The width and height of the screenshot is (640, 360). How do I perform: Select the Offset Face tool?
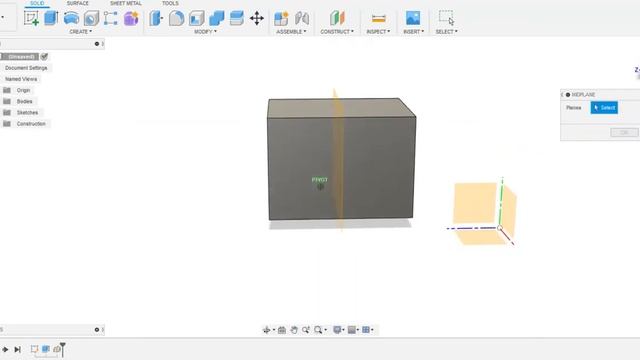pyautogui.click(x=237, y=18)
